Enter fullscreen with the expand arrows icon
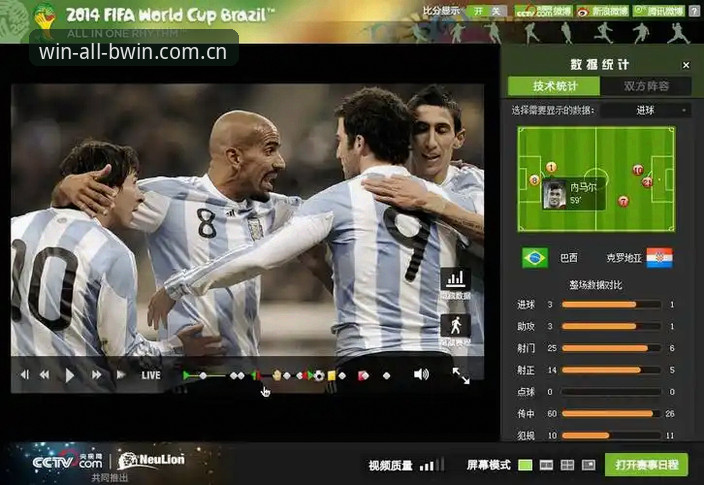 click(461, 375)
